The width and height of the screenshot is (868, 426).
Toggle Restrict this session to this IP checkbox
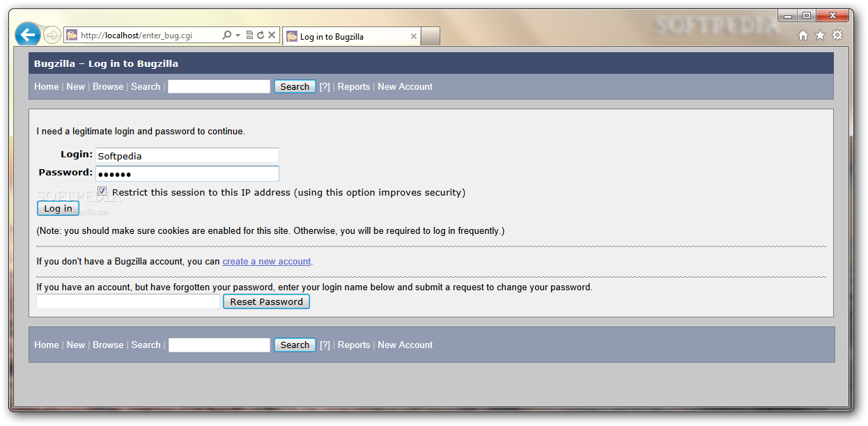(102, 191)
